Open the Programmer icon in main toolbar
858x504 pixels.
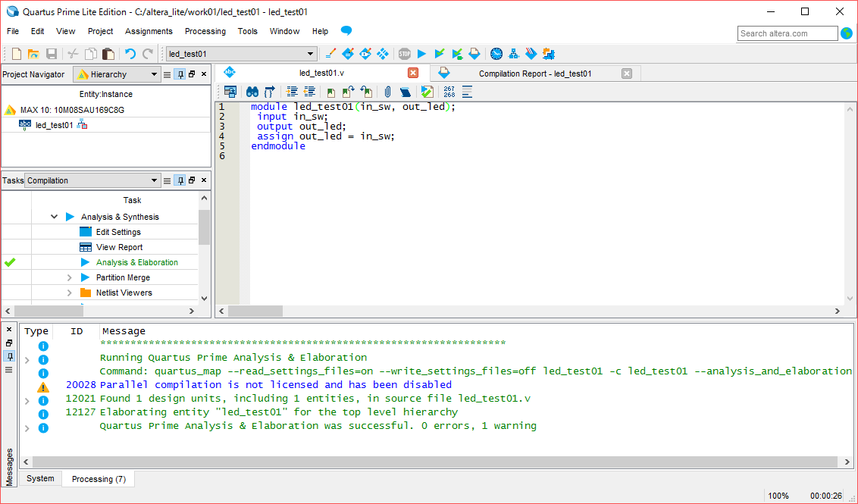531,54
